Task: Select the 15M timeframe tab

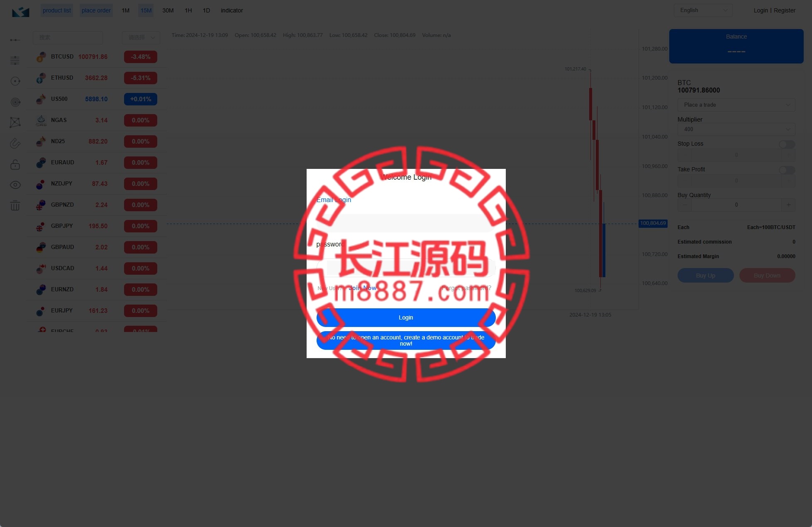Action: pyautogui.click(x=146, y=10)
